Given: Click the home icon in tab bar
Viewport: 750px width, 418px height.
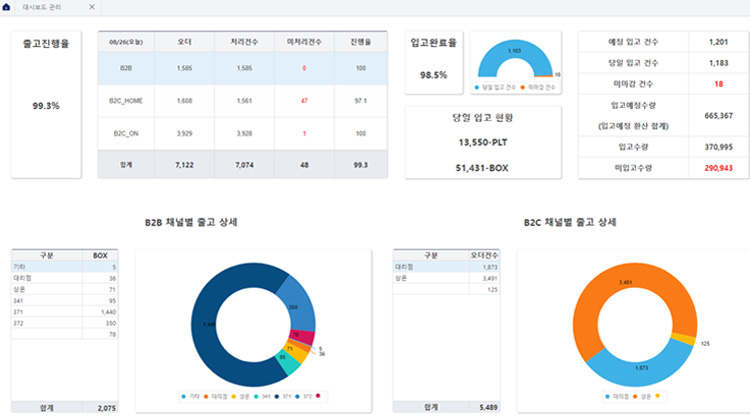Looking at the screenshot, I should [x=8, y=7].
